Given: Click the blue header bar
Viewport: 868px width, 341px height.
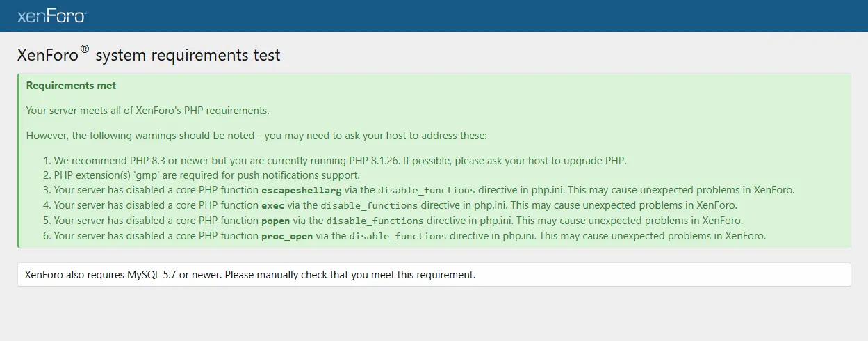Looking at the screenshot, I should point(434,15).
